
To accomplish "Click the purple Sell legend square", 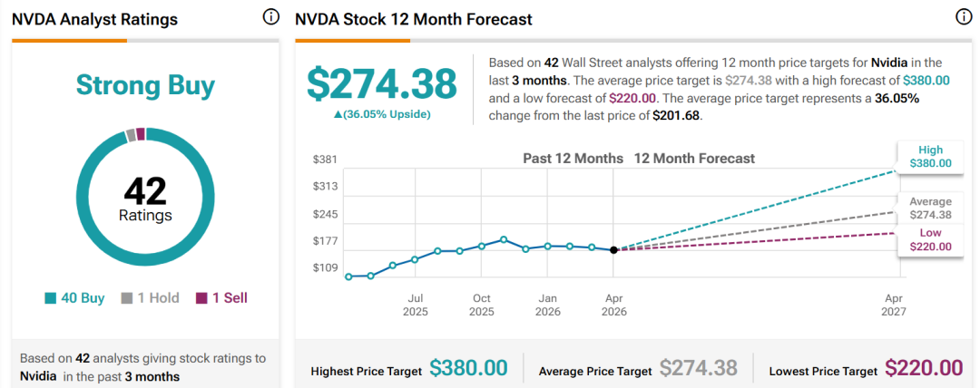I will pos(201,298).
